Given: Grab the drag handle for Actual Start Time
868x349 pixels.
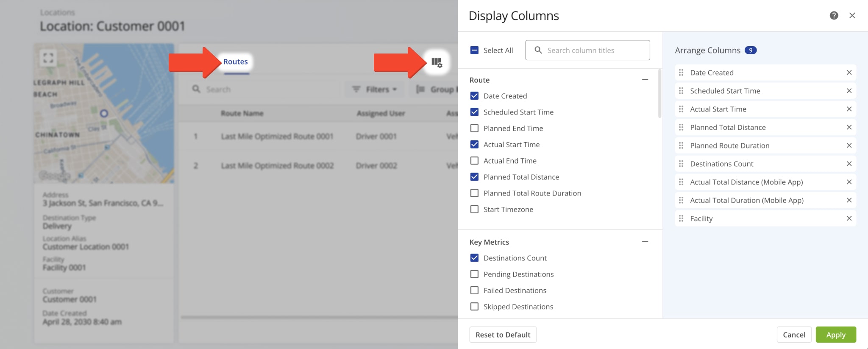Looking at the screenshot, I should click(x=681, y=109).
